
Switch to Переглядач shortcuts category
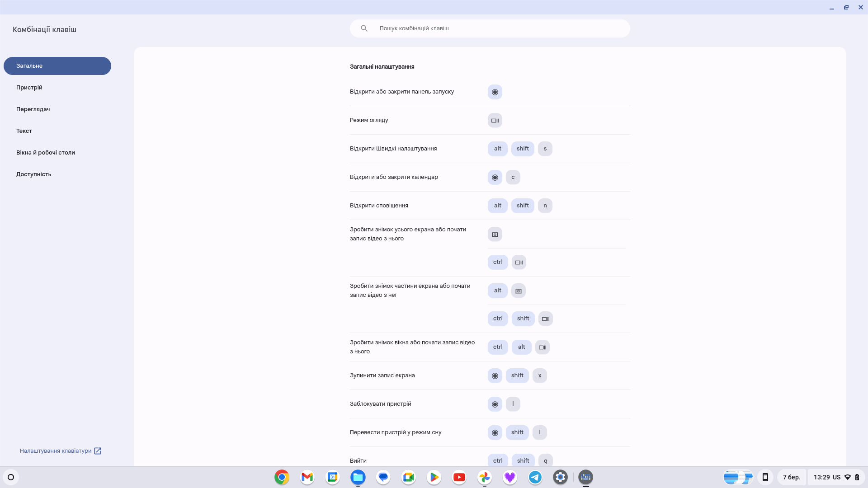tap(33, 109)
